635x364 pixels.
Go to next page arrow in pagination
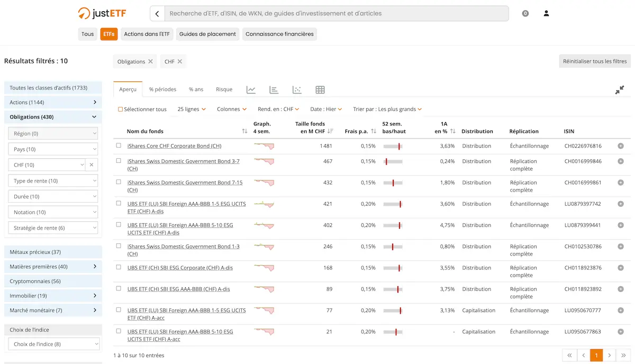(610, 356)
